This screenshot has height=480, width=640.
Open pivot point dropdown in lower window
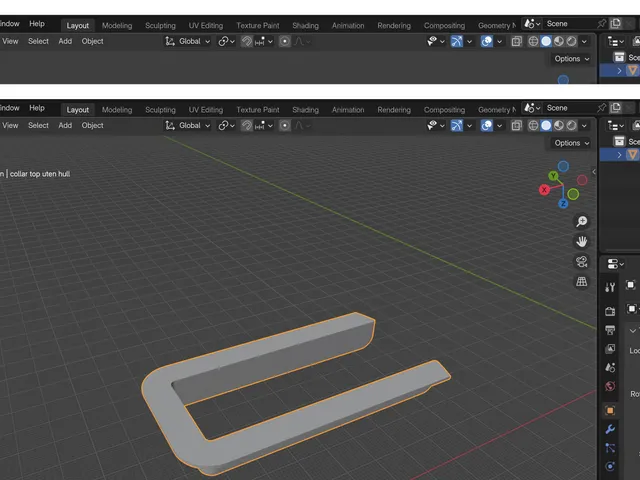(x=227, y=125)
